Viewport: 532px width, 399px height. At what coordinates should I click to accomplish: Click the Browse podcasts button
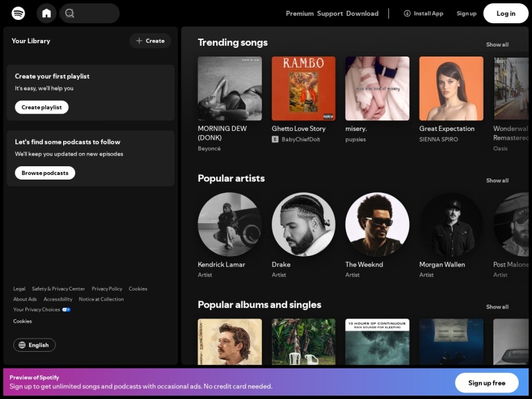click(45, 173)
